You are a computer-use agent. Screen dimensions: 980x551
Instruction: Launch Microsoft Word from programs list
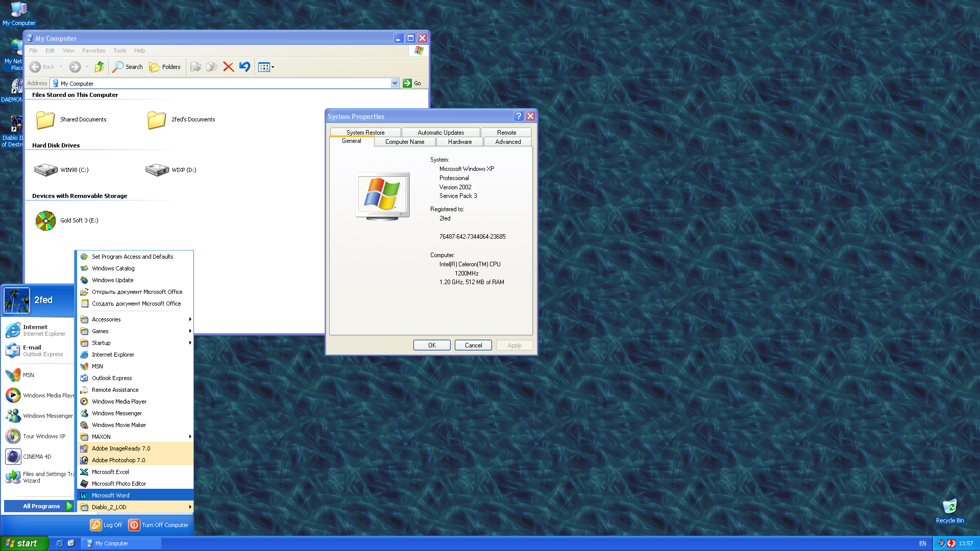click(135, 495)
